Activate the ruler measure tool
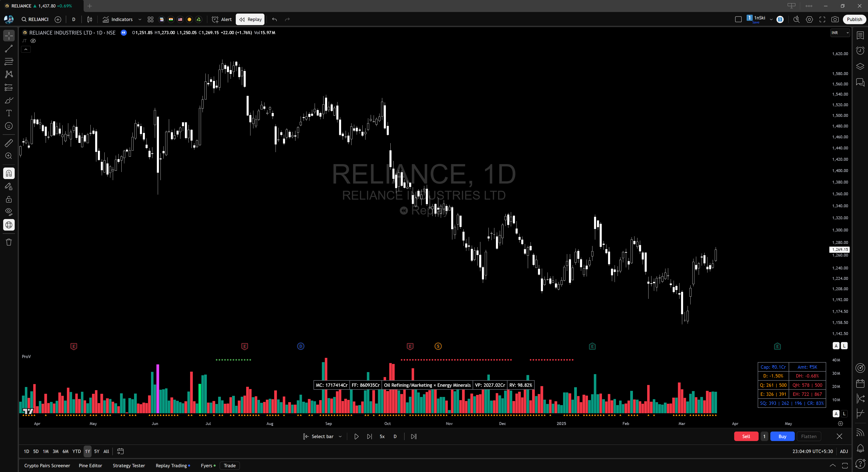 (x=9, y=143)
